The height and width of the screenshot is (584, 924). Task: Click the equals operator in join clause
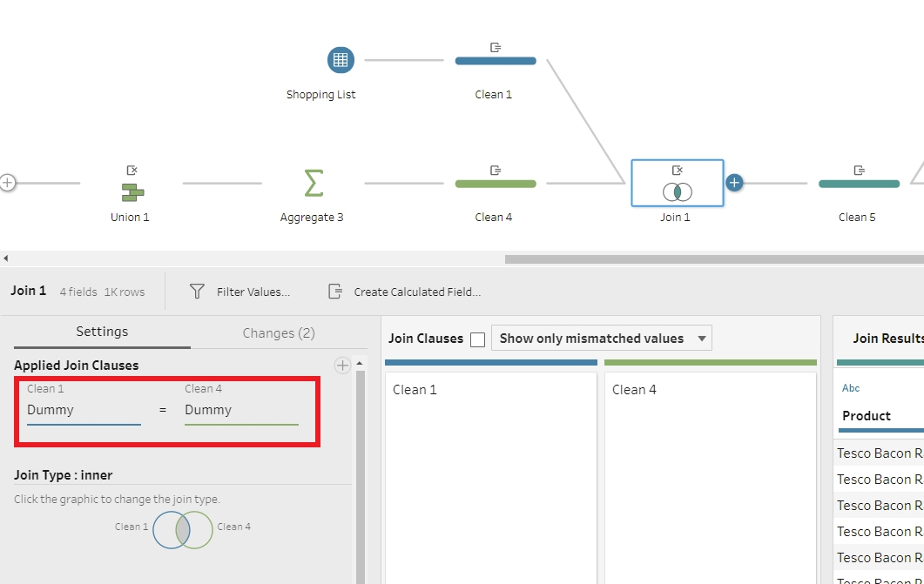tap(163, 410)
